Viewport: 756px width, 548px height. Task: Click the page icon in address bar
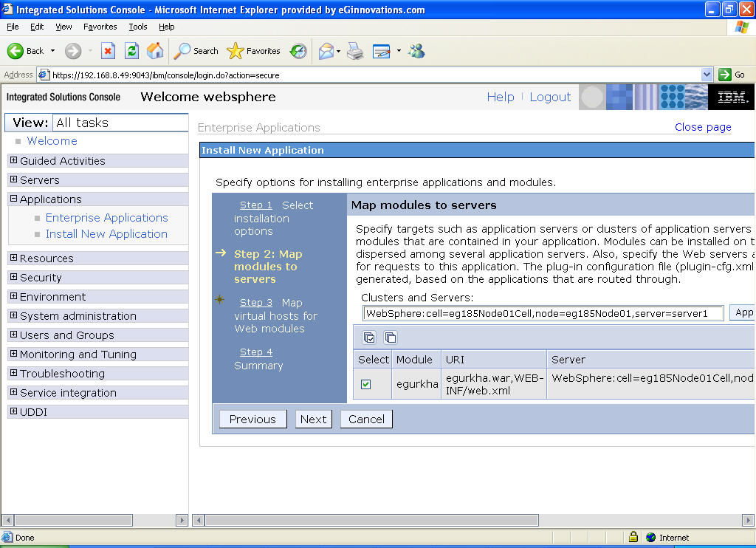click(x=44, y=75)
